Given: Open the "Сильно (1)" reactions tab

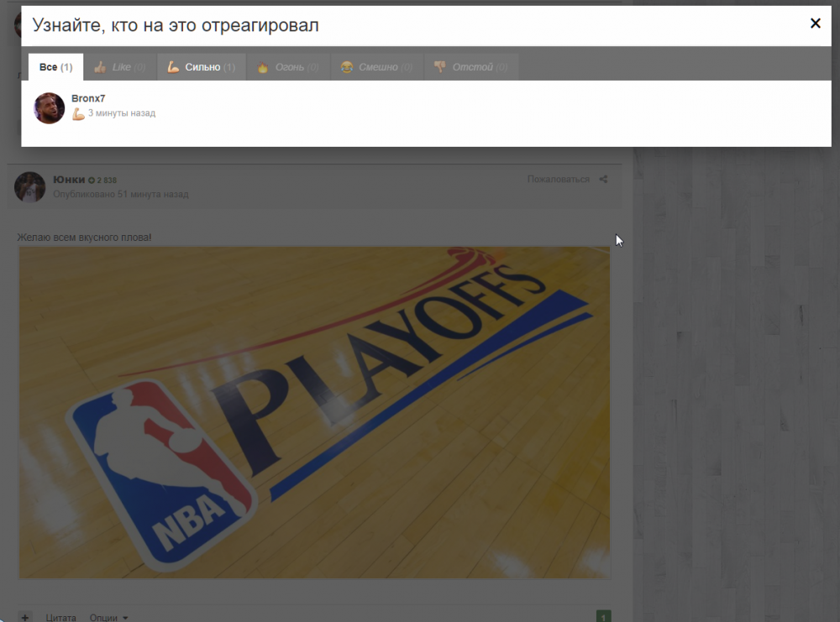Looking at the screenshot, I should click(201, 67).
